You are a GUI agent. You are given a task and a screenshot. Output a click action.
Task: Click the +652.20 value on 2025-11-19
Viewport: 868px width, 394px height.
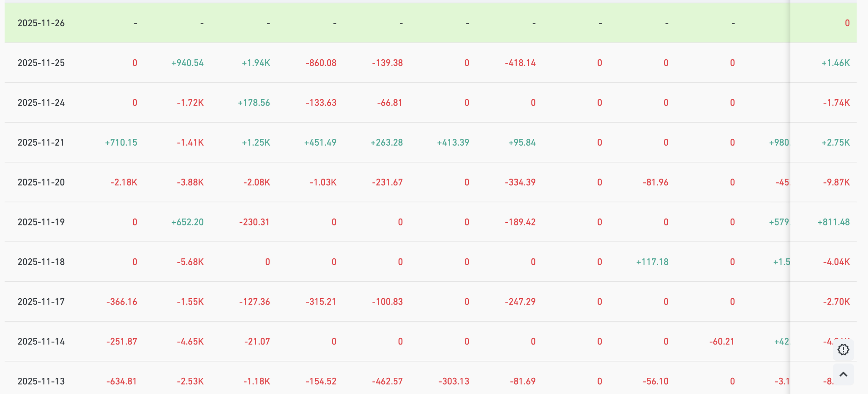[187, 222]
